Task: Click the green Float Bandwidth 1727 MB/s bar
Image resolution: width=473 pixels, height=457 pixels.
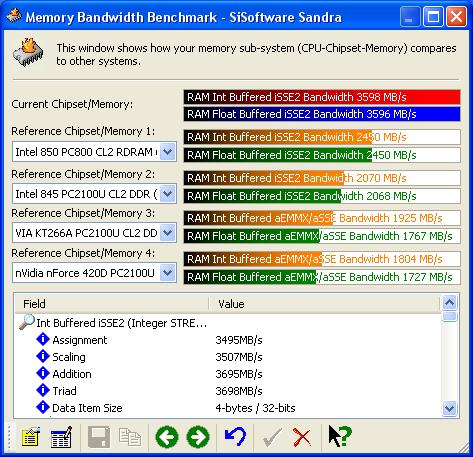Action: [x=322, y=277]
